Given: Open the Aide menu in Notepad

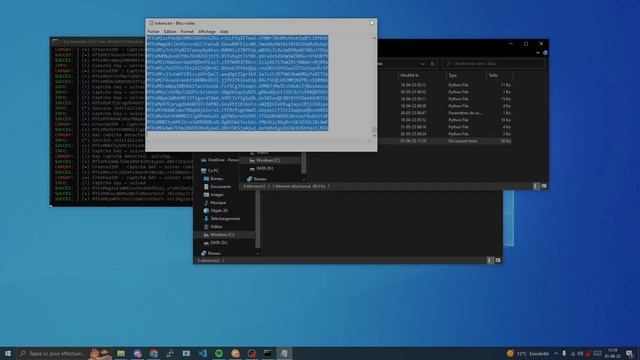Looking at the screenshot, I should click(224, 31).
